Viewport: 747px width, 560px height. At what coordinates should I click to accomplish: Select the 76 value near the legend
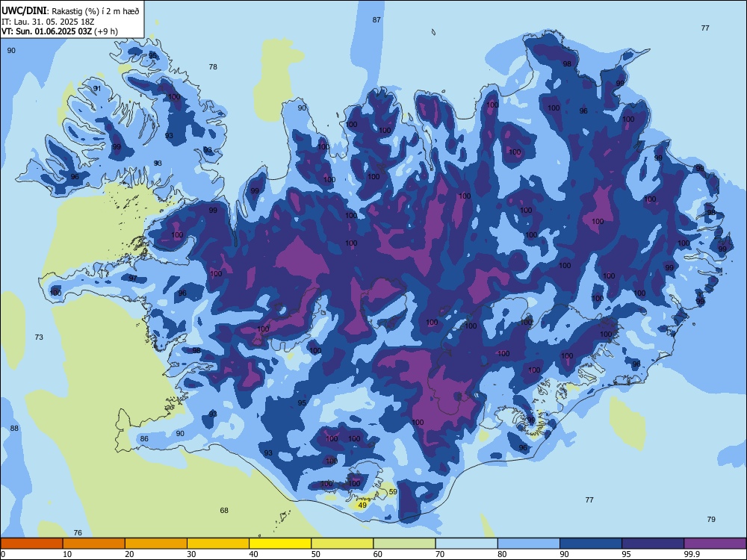[x=78, y=533]
